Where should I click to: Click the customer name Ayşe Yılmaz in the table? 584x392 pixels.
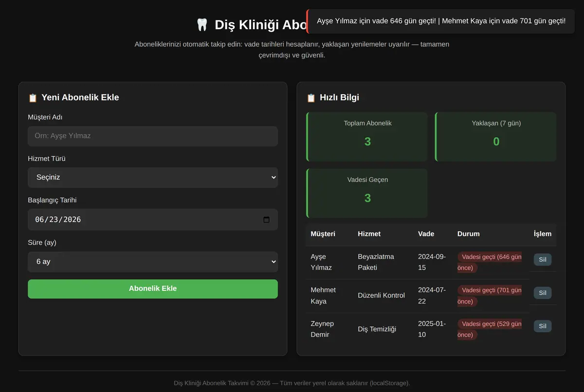[x=321, y=262]
